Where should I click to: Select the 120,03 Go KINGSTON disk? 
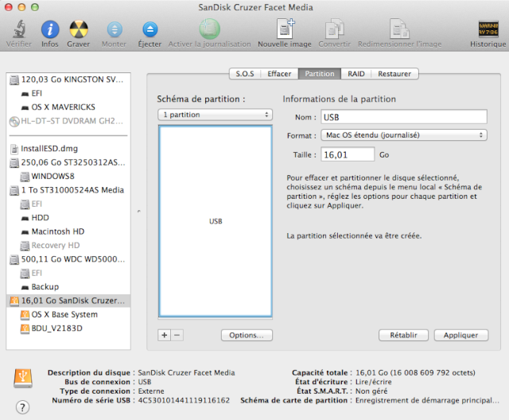[68, 80]
